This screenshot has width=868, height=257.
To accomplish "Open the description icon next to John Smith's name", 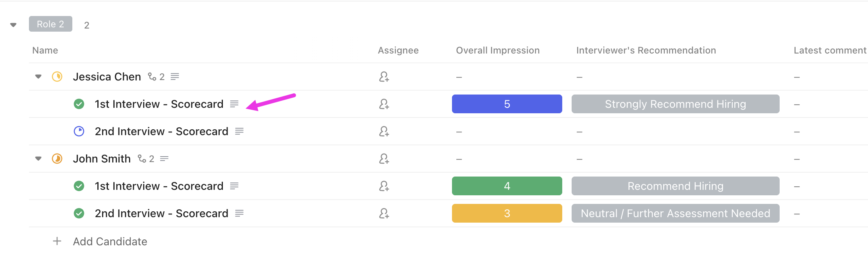I will [165, 159].
